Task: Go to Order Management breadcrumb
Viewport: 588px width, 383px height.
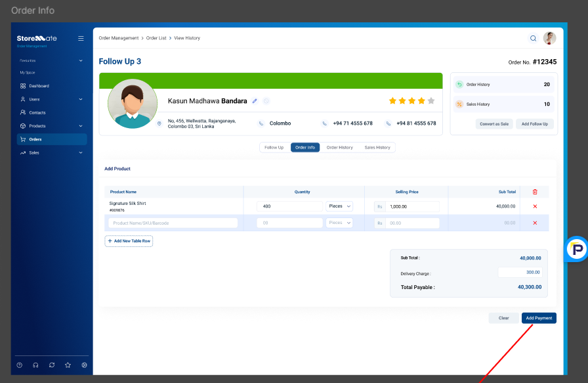Action: pos(119,38)
